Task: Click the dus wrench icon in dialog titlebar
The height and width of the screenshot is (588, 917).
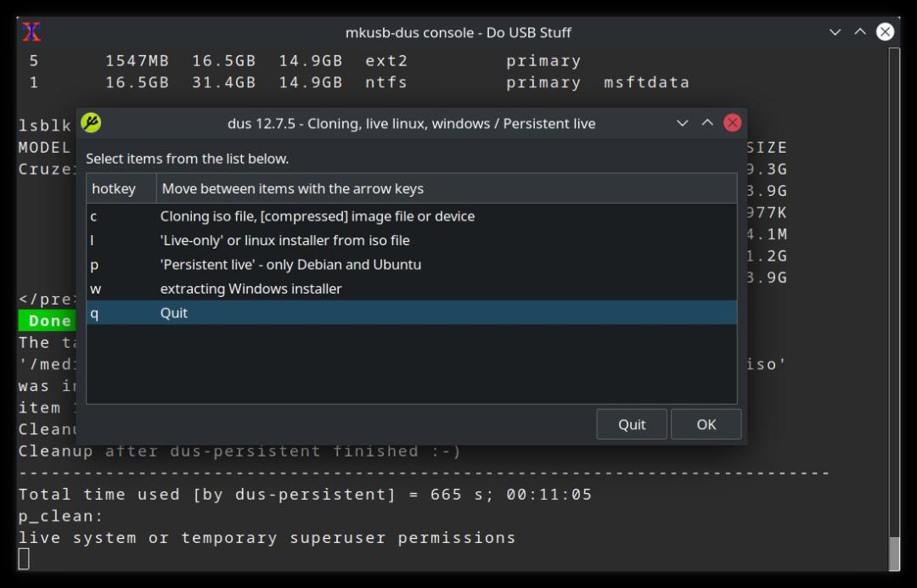Action: point(91,123)
